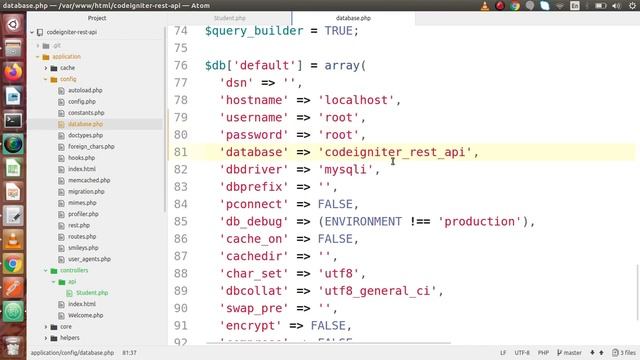Screen dimensions: 640x360
Task: Open LibreOffice Writer from the dock
Action: [x=13, y=96]
